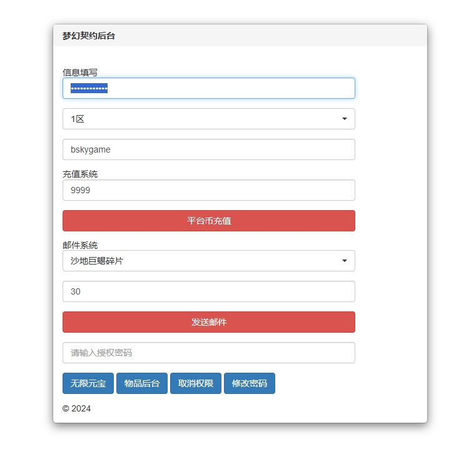
Task: Click the 取消权限 button
Action: pyautogui.click(x=196, y=383)
